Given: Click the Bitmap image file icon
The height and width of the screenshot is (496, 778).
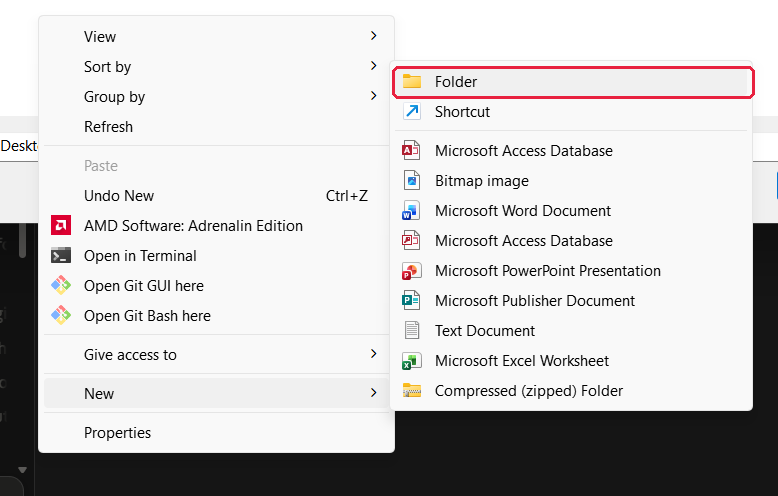Looking at the screenshot, I should 412,181.
